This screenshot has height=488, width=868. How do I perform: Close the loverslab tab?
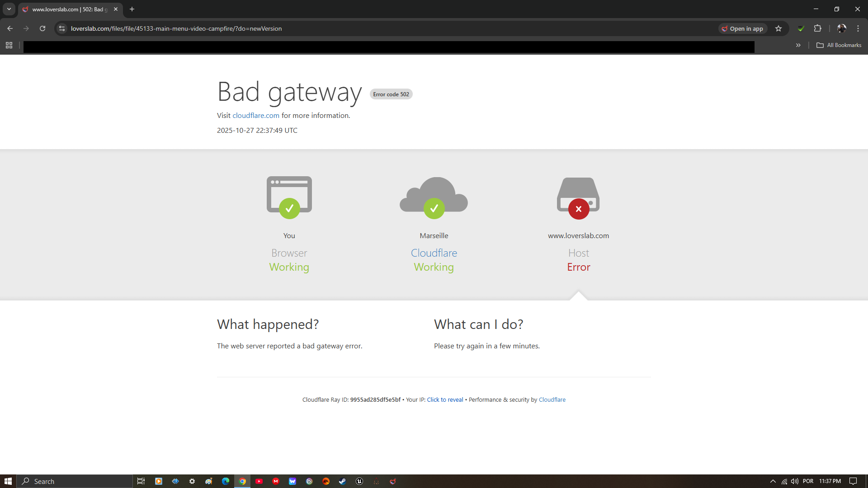tap(116, 9)
